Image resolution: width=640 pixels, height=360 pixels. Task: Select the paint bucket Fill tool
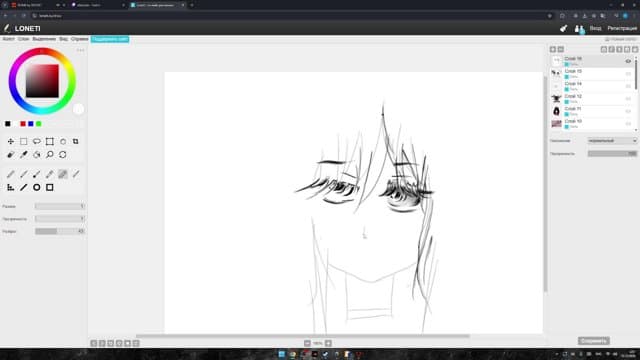(x=37, y=155)
